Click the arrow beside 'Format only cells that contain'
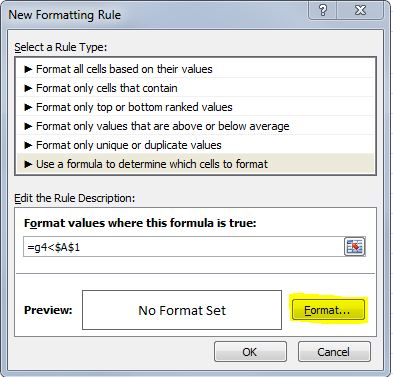 click(28, 88)
